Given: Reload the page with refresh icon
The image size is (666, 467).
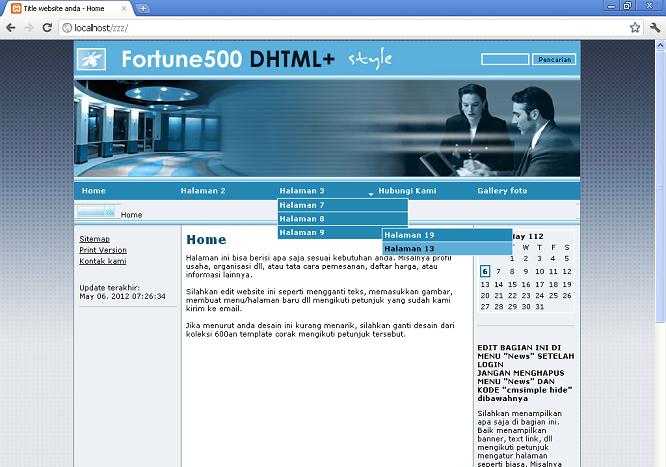Looking at the screenshot, I should coord(47,28).
